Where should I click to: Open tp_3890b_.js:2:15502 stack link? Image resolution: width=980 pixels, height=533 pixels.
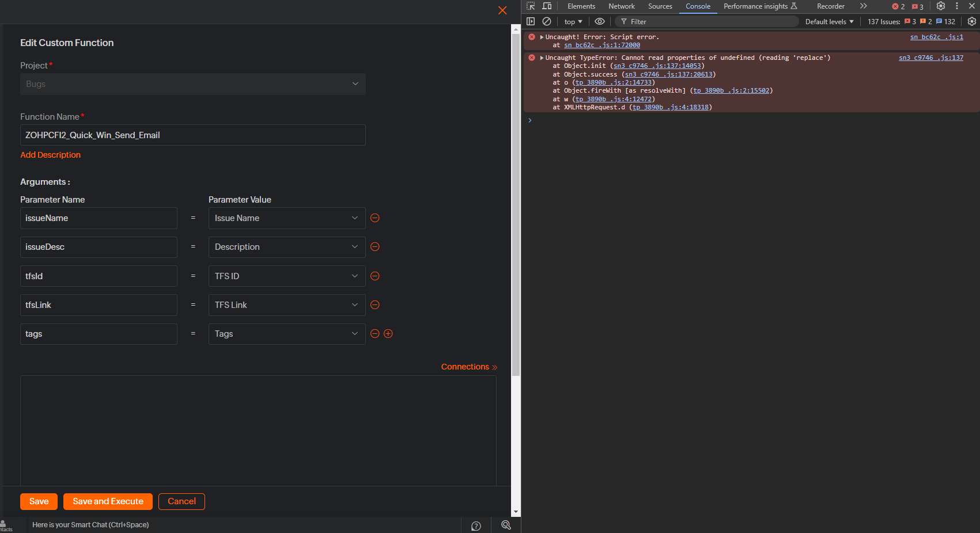coord(731,90)
